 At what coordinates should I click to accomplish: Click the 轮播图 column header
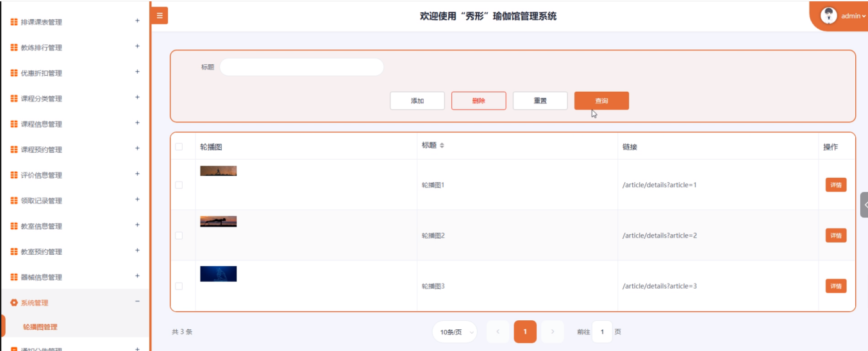tap(211, 147)
